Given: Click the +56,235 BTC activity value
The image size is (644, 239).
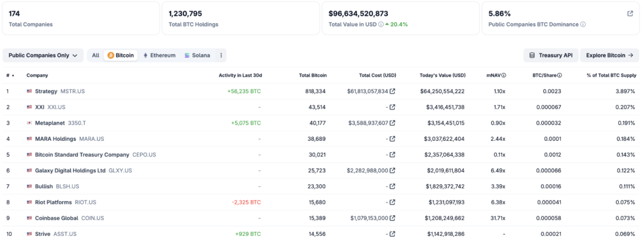Looking at the screenshot, I should pyautogui.click(x=243, y=91).
